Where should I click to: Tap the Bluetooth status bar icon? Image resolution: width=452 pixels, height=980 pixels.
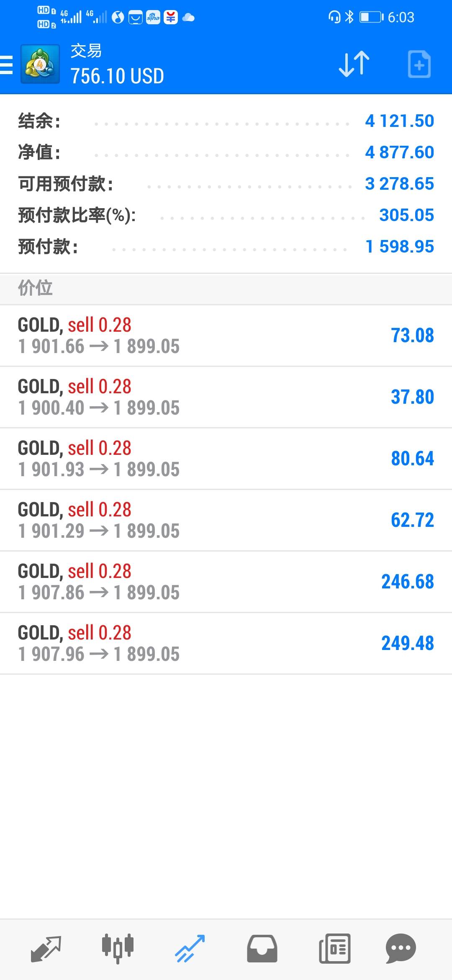[x=349, y=17]
